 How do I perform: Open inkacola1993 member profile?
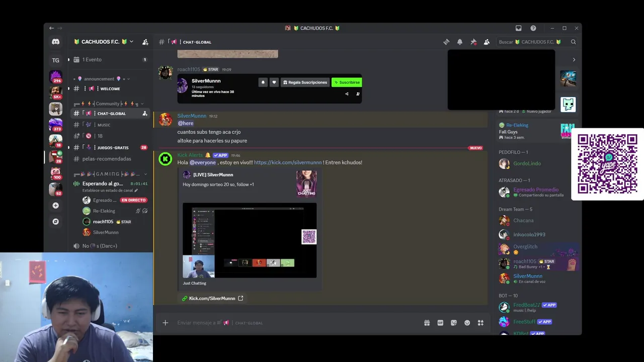[x=537, y=234]
